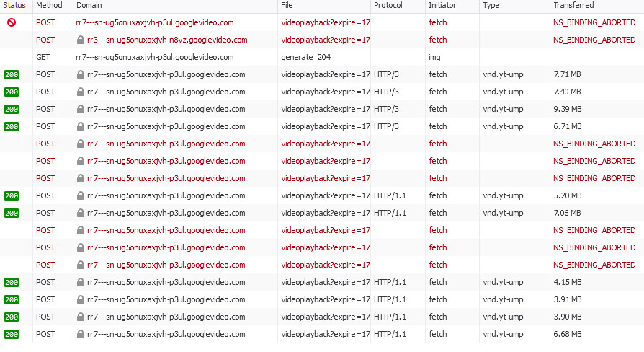Image resolution: width=644 pixels, height=352 pixels.
Task: Click the 6.68 MB transferred value
Action: 567,334
